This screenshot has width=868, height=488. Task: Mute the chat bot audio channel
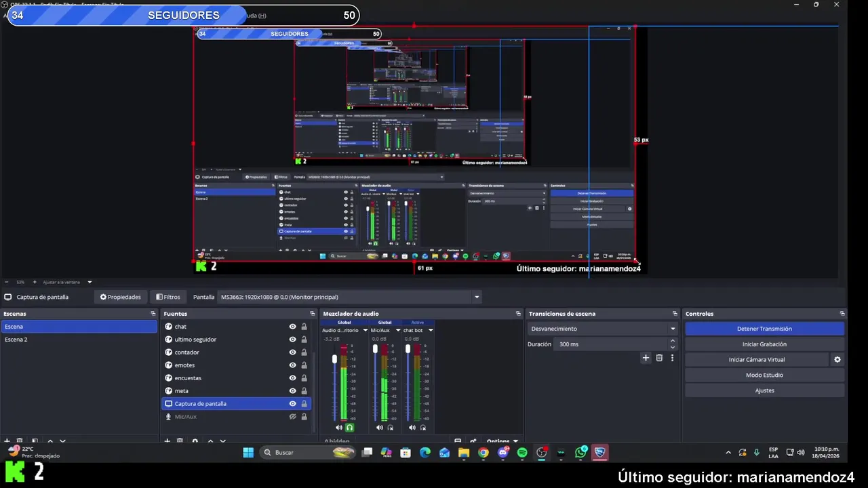click(412, 428)
